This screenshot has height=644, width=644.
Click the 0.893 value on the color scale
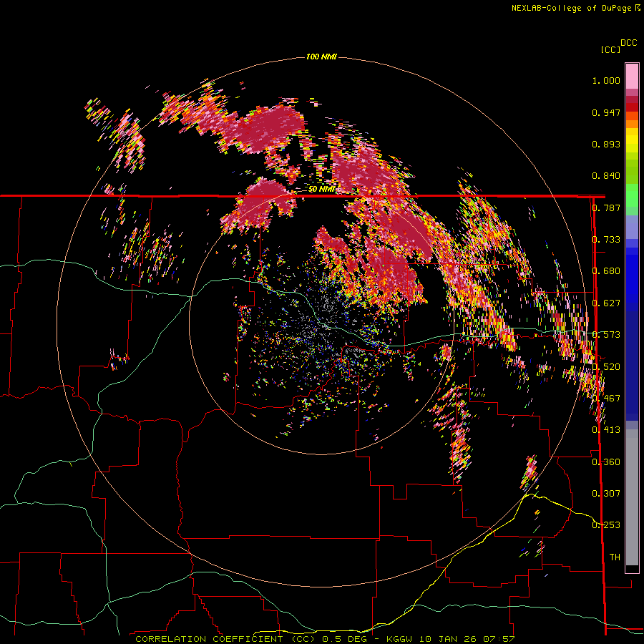point(606,144)
